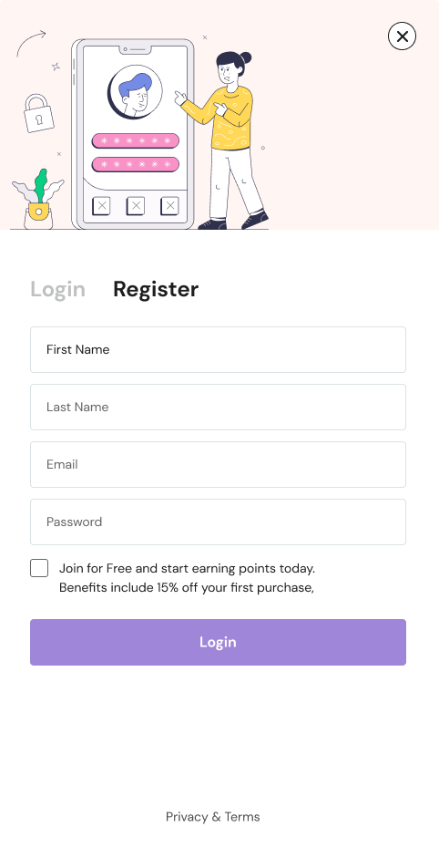439x868 pixels.
Task: Select the Register tab
Action: click(156, 289)
